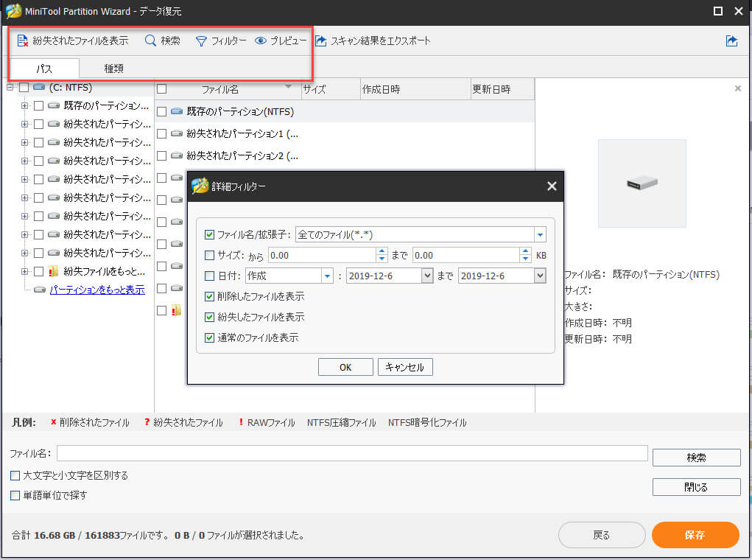
Task: Click the ファイル名 search input field
Action: [352, 453]
